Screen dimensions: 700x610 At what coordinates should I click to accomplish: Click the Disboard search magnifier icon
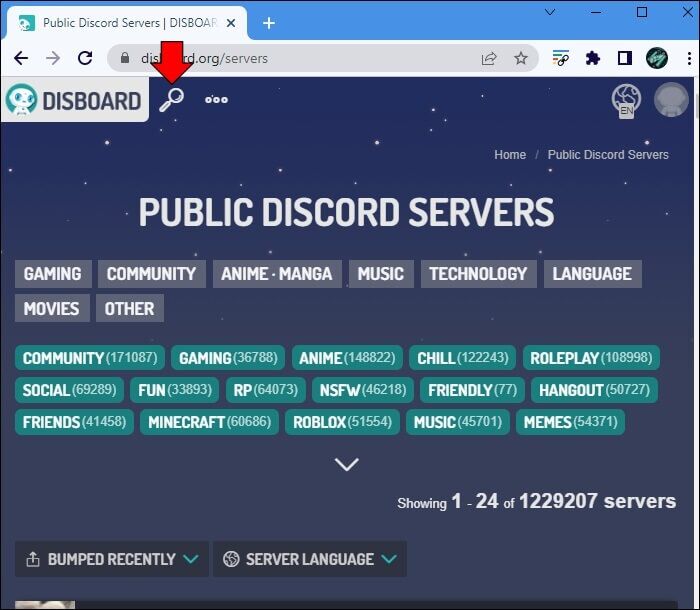point(171,100)
